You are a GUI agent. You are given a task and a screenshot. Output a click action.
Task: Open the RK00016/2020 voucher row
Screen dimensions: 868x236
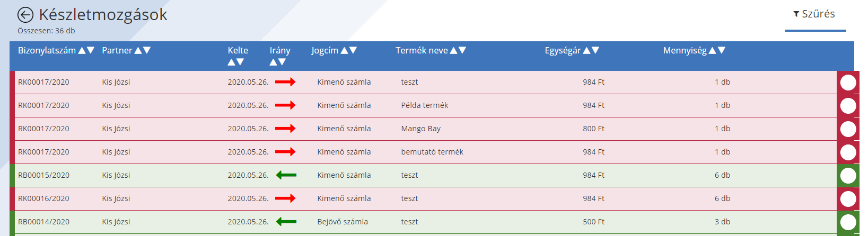423,198
